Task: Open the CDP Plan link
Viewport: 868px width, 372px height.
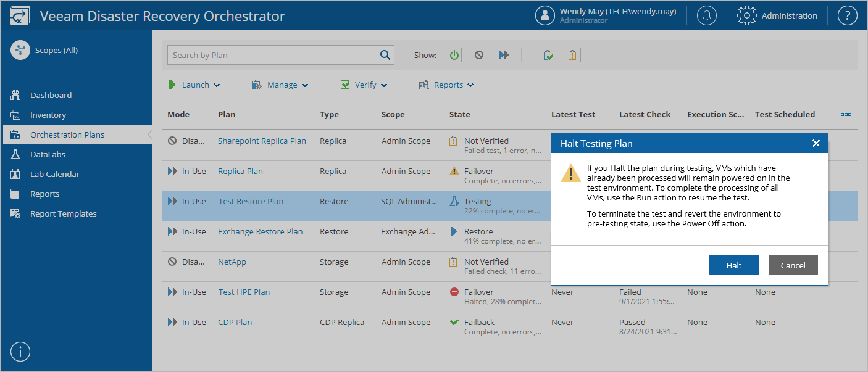Action: 235,322
